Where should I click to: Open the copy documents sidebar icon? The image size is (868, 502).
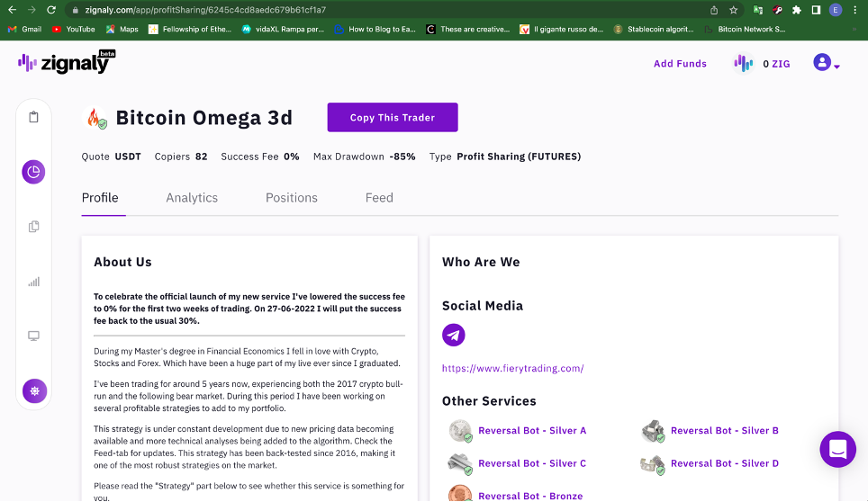pos(34,227)
